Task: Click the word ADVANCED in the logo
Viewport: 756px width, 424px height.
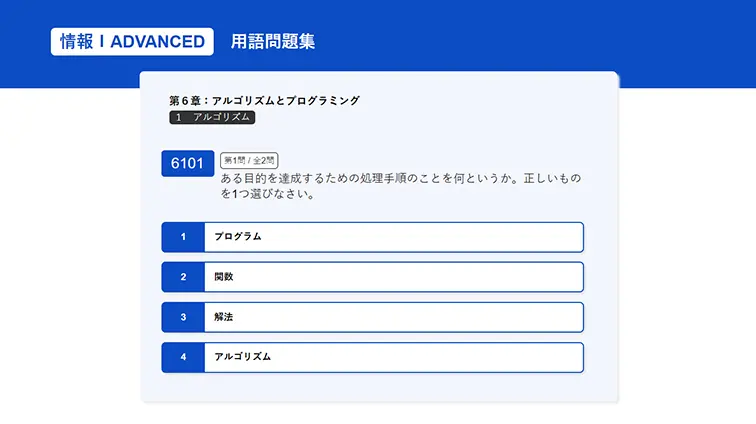Action: [x=157, y=42]
